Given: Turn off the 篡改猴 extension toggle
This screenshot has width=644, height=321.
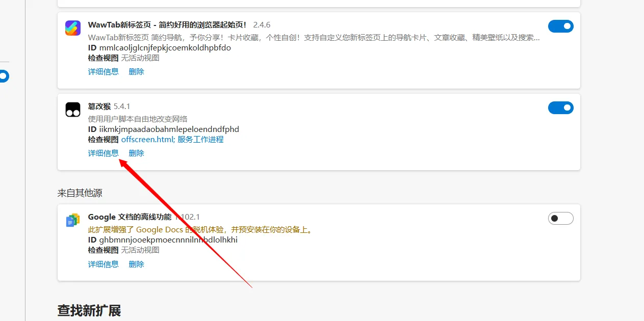Looking at the screenshot, I should 560,108.
